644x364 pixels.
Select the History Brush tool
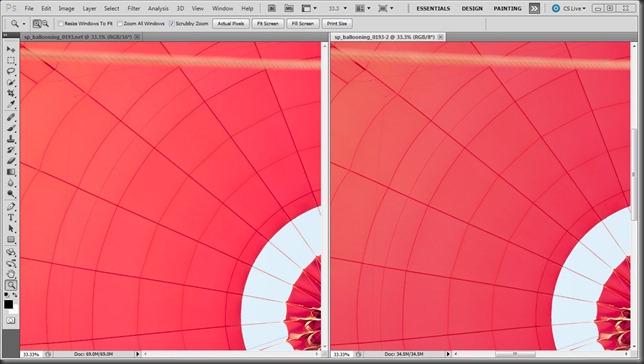coord(11,150)
